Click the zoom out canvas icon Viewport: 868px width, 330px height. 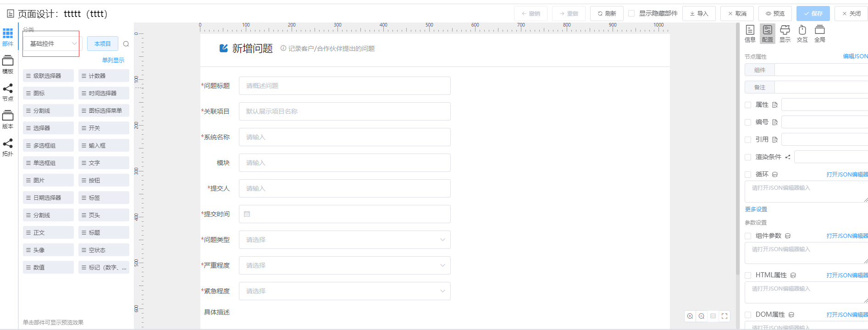[x=702, y=316]
